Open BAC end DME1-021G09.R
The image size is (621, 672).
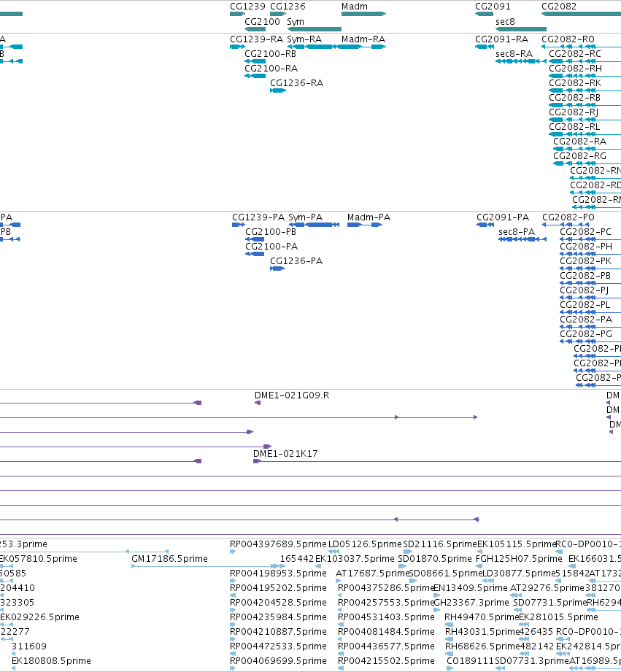pos(258,403)
